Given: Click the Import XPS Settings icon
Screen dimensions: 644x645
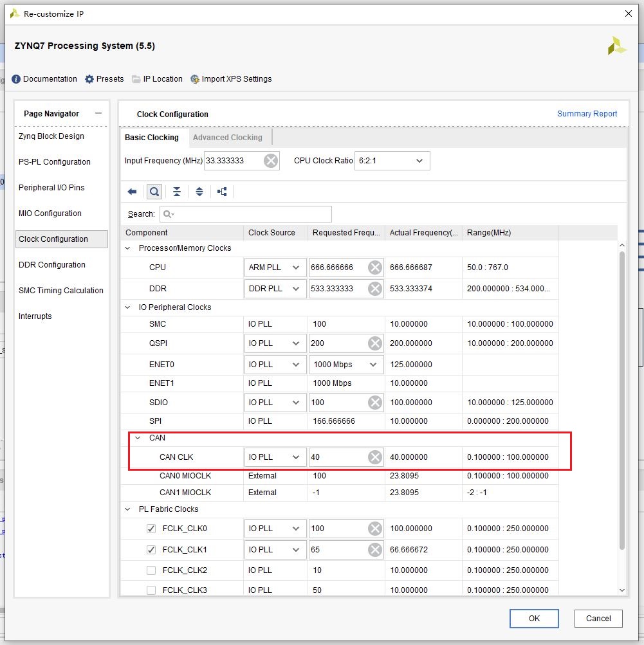Looking at the screenshot, I should tap(195, 79).
